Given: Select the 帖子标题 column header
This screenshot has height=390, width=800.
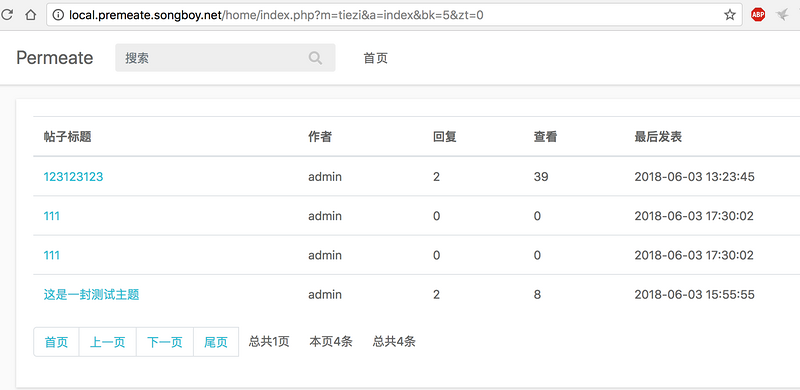Looking at the screenshot, I should [x=67, y=137].
